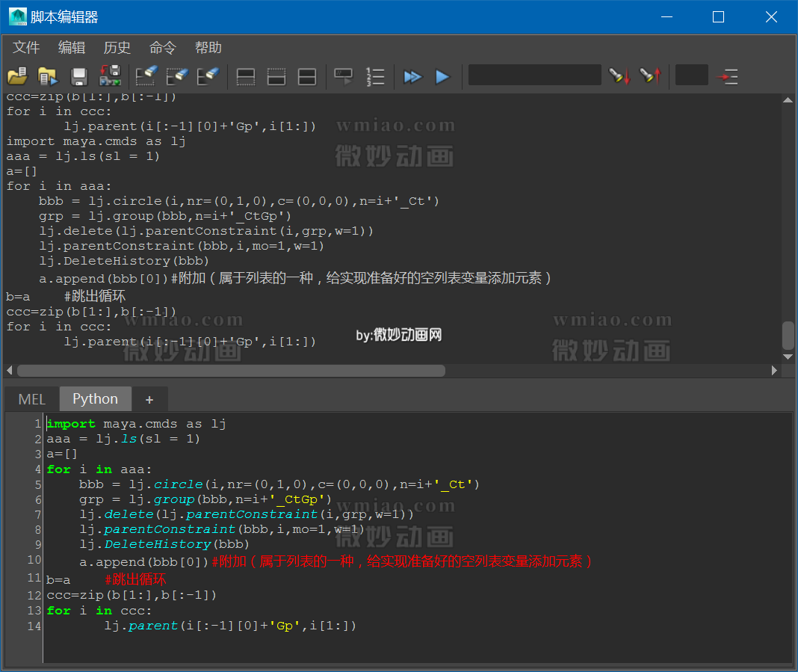Run script with the single Execute arrow
Viewport: 798px width, 672px height.
[442, 76]
